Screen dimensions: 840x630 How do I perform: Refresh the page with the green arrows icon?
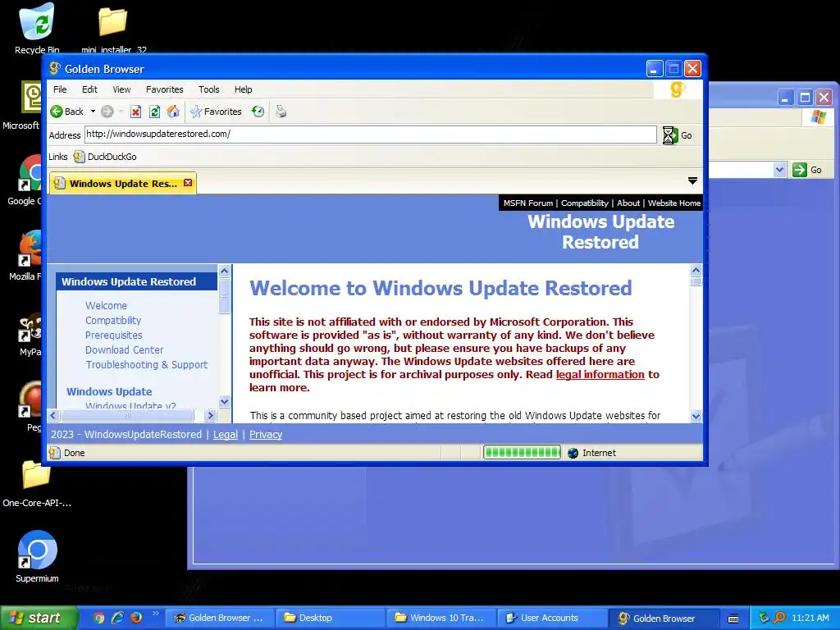(x=154, y=112)
